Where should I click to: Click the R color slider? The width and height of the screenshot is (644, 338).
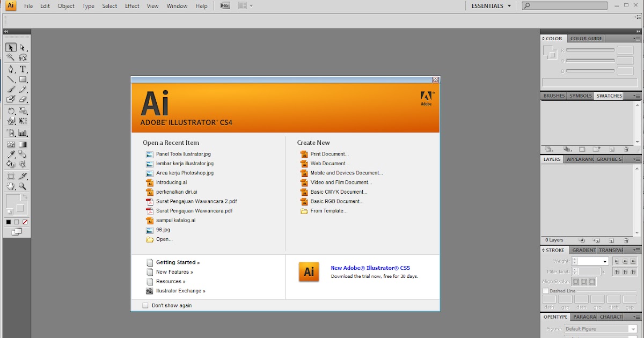(x=590, y=50)
